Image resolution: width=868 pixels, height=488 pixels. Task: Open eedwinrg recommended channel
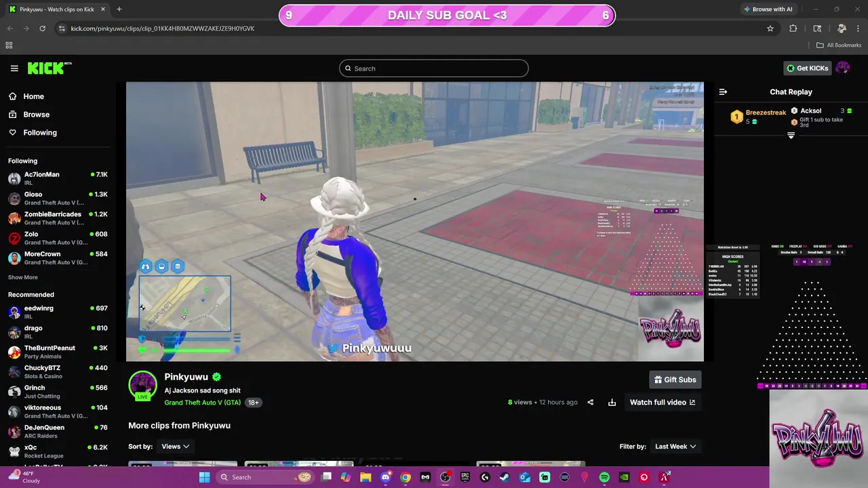click(x=58, y=312)
